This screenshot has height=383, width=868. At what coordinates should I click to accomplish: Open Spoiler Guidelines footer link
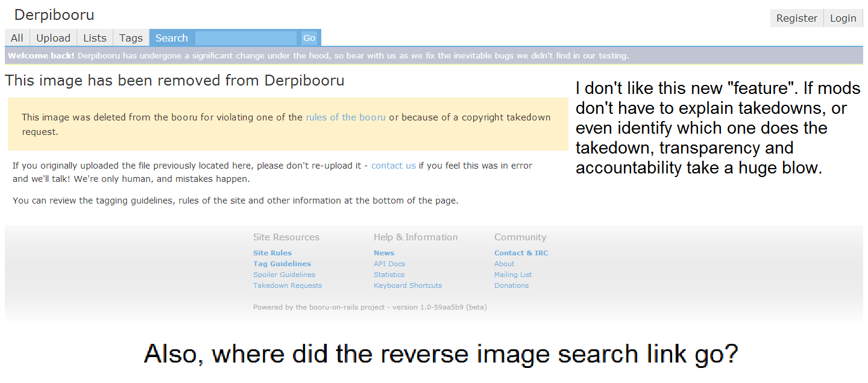pos(284,275)
